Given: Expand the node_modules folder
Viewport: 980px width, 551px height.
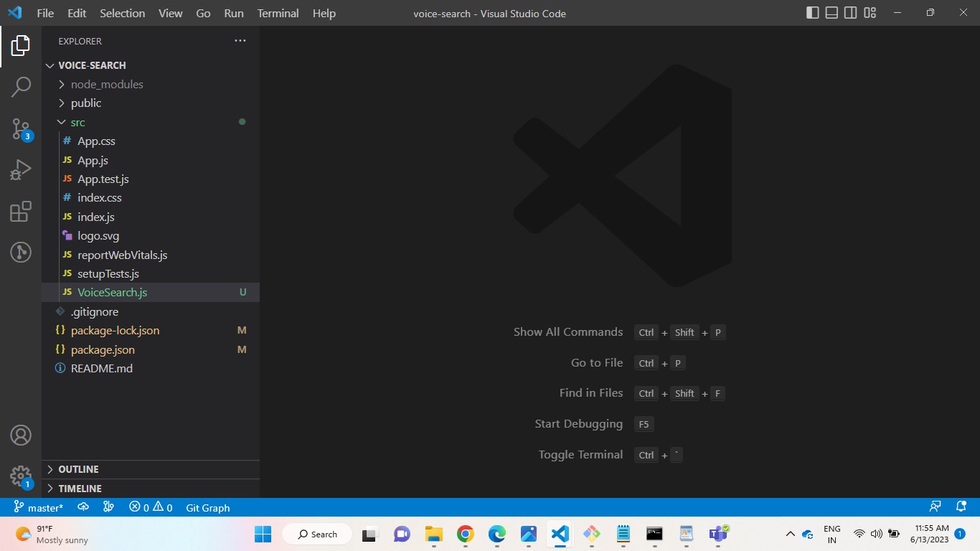Looking at the screenshot, I should coord(106,84).
